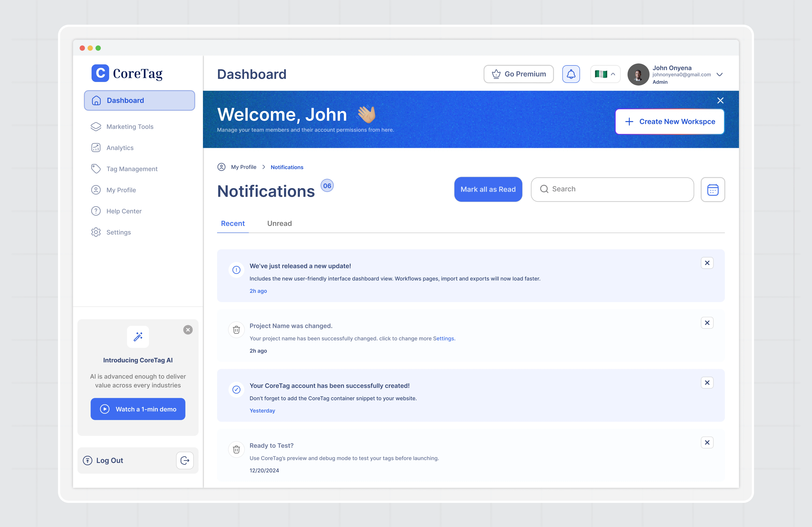Close the welcome banner

[721, 100]
